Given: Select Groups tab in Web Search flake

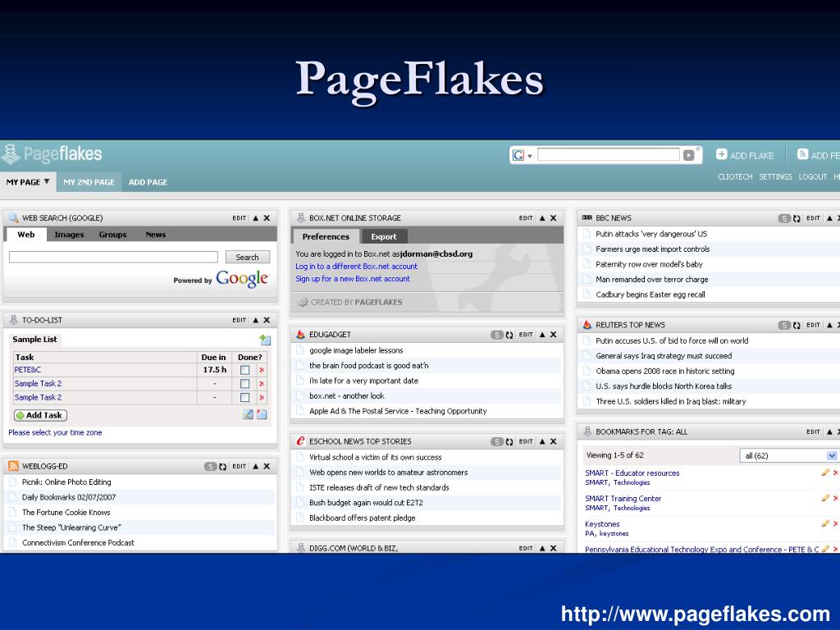Looking at the screenshot, I should (112, 235).
